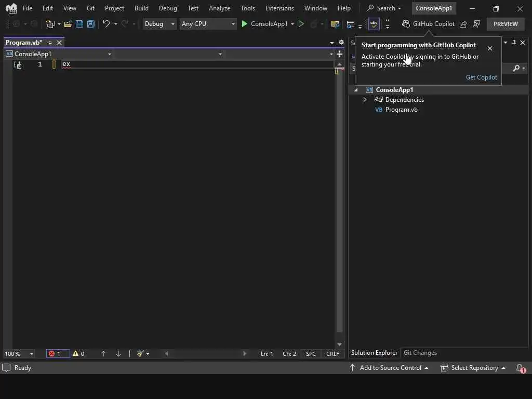Select the ConsoleApp1 project node
The height and width of the screenshot is (399, 532).
pyautogui.click(x=394, y=90)
